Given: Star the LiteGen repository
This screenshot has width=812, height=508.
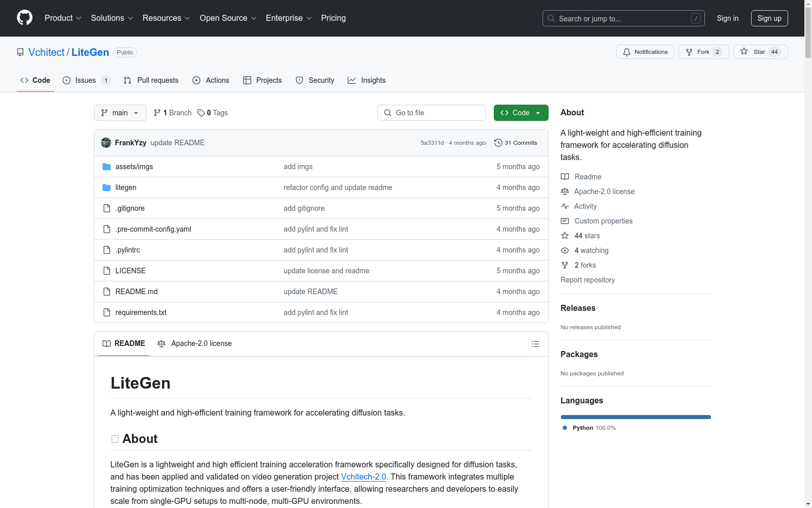Looking at the screenshot, I should (x=760, y=52).
